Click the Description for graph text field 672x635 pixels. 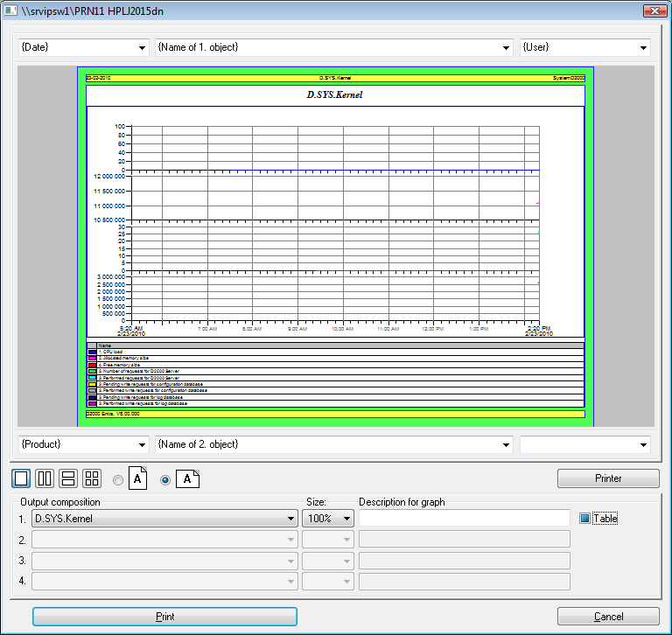464,518
